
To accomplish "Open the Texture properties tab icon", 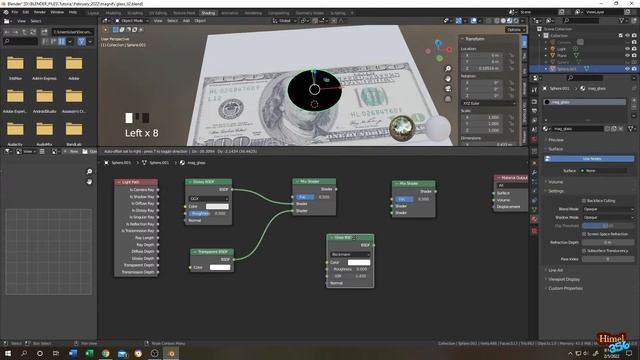I will [534, 231].
